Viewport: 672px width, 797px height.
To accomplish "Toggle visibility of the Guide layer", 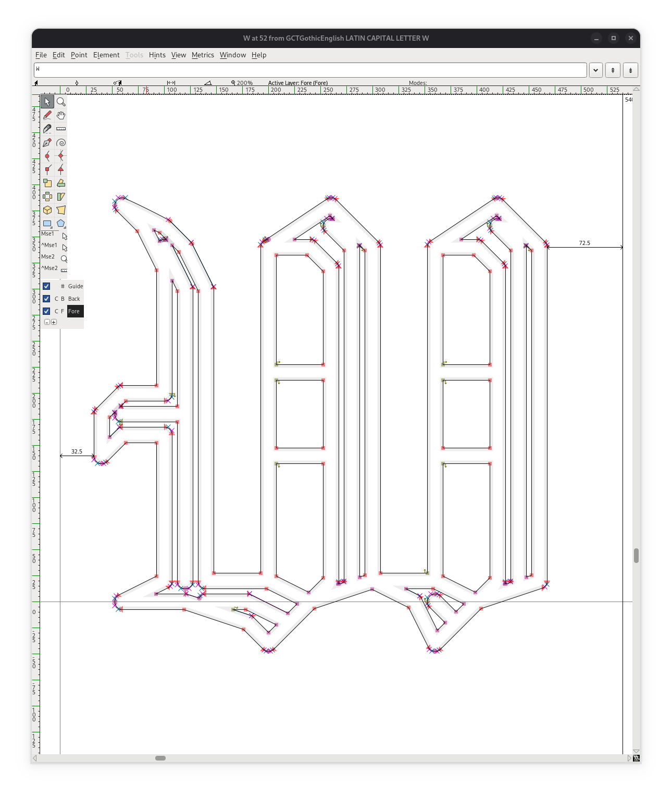I will [x=46, y=286].
